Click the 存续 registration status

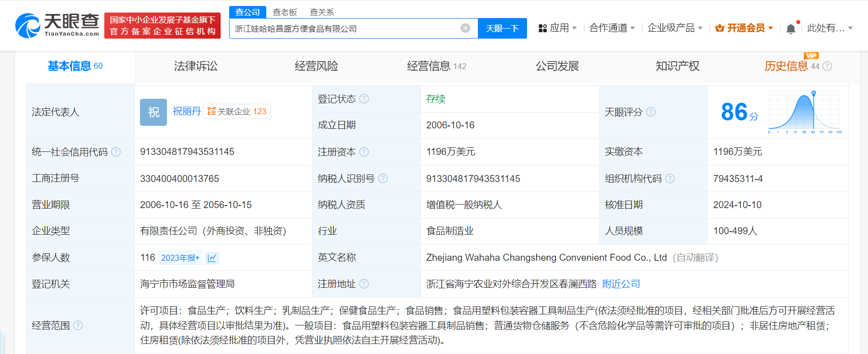[436, 99]
